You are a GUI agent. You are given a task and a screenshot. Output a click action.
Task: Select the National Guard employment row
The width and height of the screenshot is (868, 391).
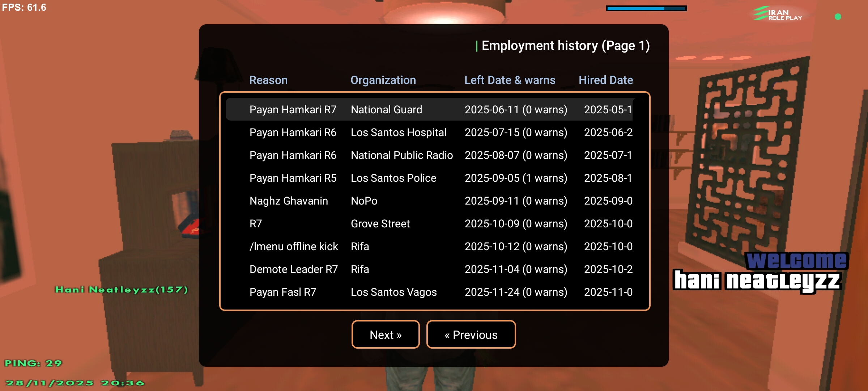429,109
